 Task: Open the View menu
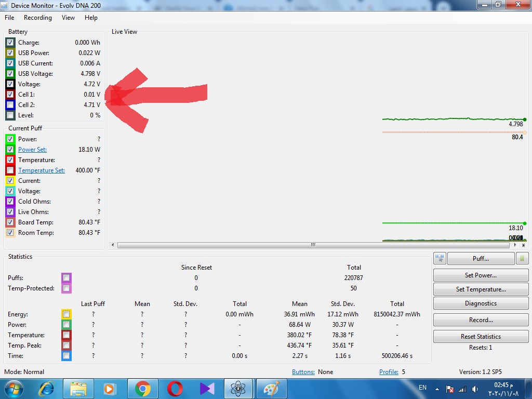tap(68, 18)
